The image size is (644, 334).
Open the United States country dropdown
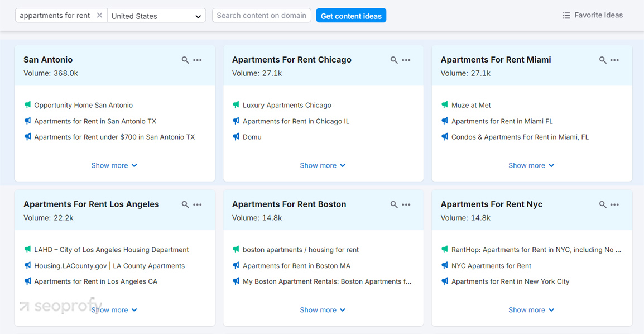156,16
